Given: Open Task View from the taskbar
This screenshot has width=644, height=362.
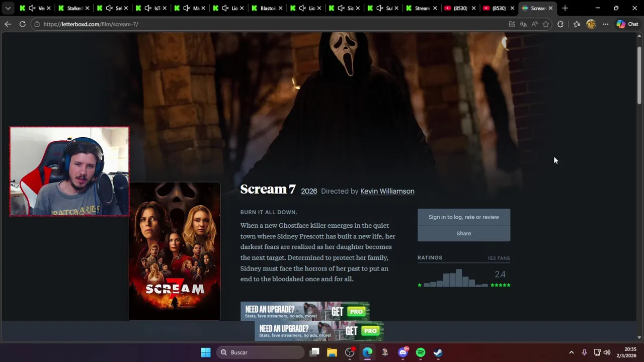Looking at the screenshot, I should (314, 352).
